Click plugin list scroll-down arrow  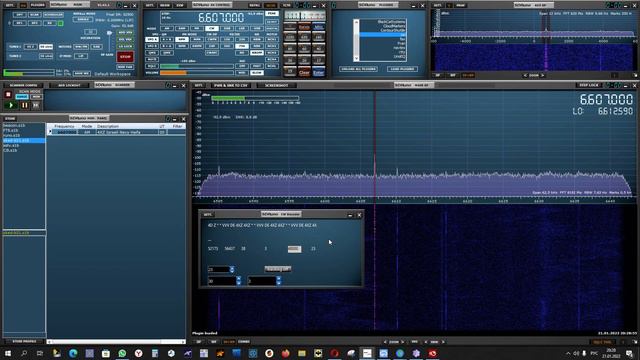click(356, 58)
